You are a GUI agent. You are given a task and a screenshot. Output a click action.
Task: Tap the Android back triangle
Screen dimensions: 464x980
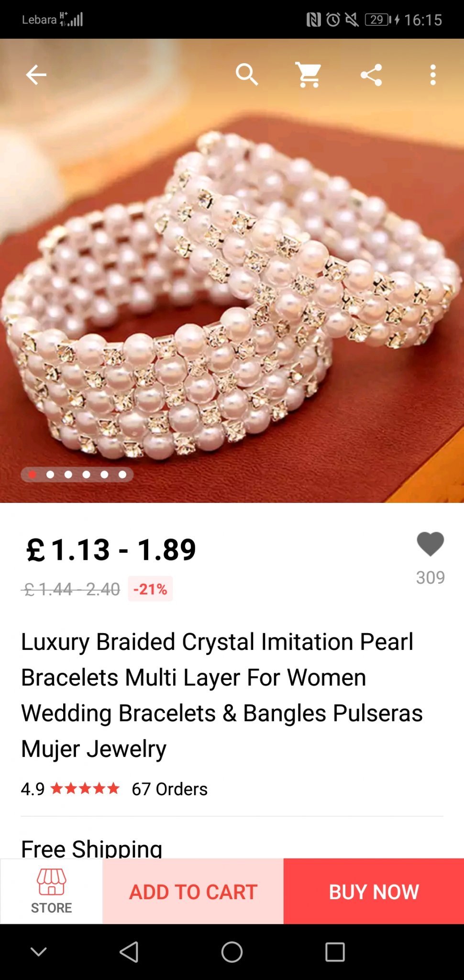click(x=129, y=952)
